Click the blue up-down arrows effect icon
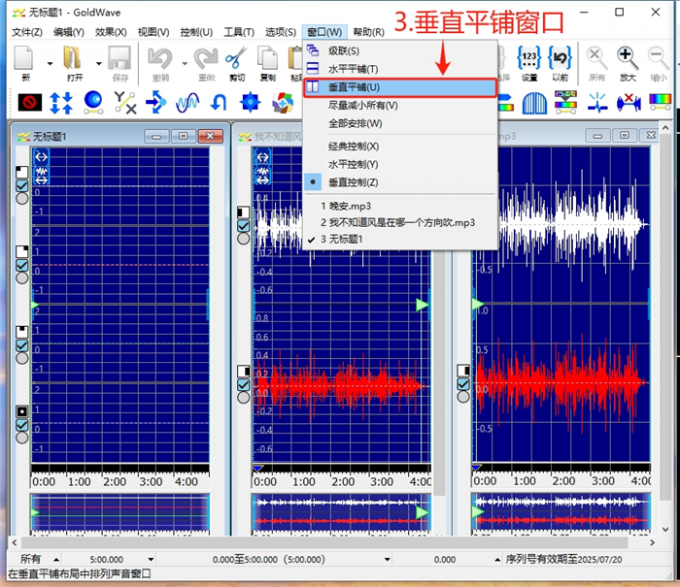Image resolution: width=680 pixels, height=587 pixels. click(x=61, y=103)
